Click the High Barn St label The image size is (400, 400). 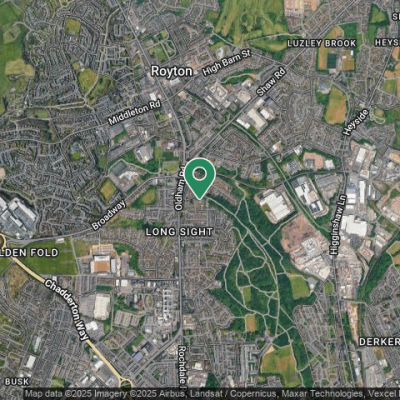pos(227,62)
